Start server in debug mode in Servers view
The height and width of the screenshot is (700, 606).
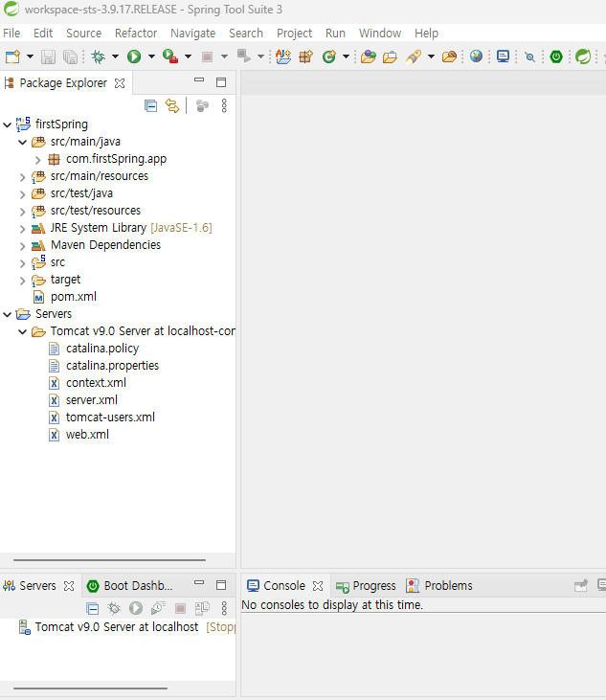[x=114, y=608]
